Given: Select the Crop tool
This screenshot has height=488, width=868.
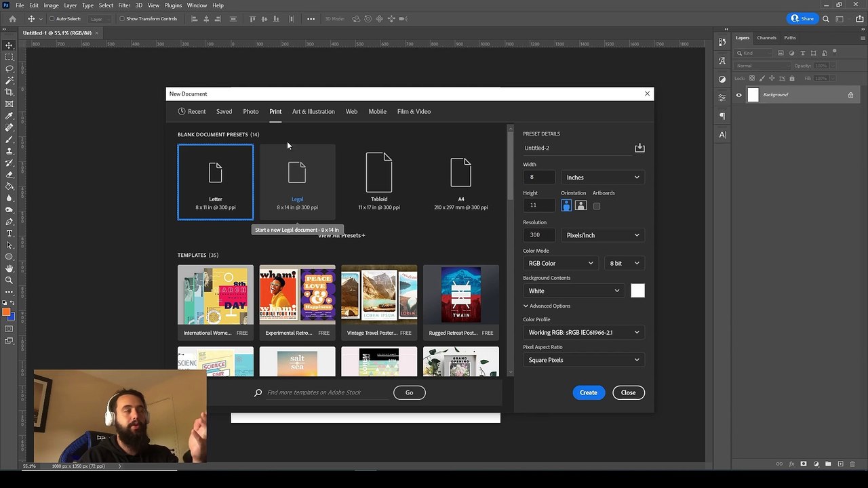Looking at the screenshot, I should 9,92.
